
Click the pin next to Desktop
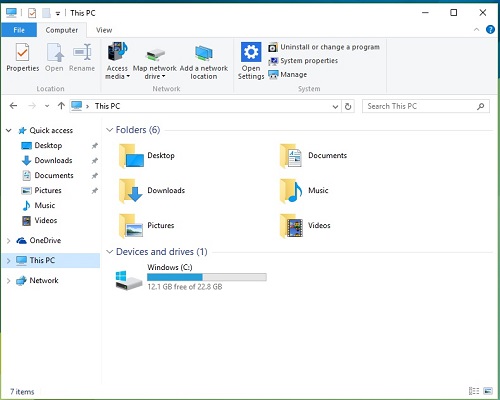coord(95,146)
